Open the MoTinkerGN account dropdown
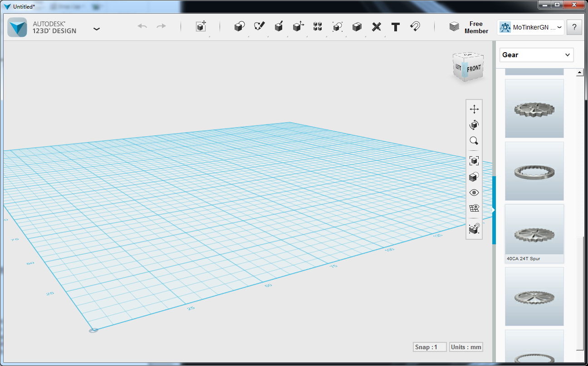 tap(530, 27)
